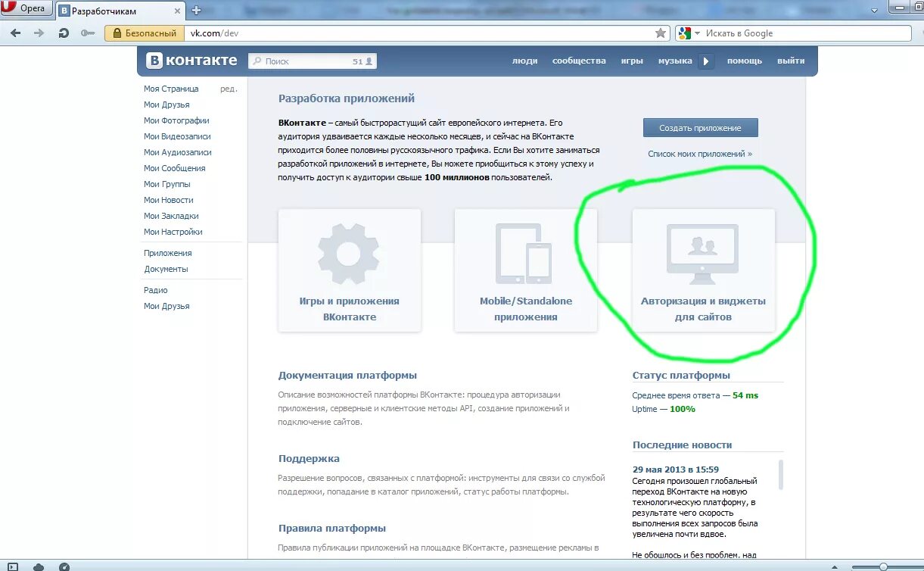Open the music player play icon in header

(x=706, y=61)
